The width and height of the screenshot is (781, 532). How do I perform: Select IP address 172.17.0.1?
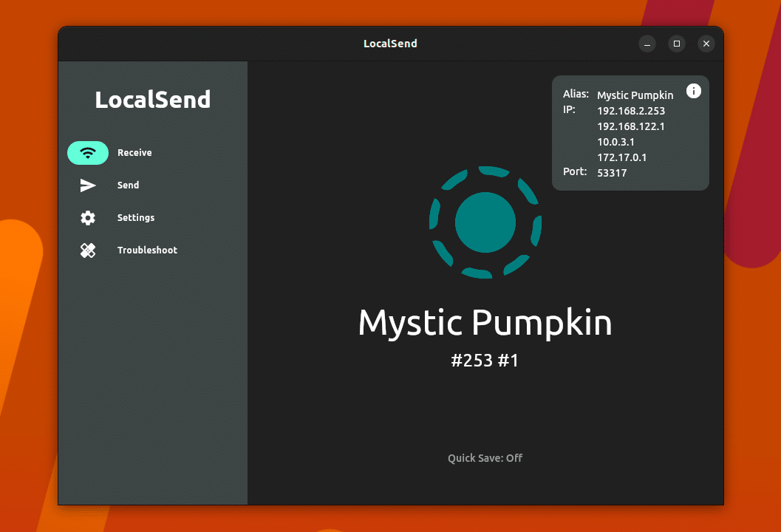click(621, 157)
